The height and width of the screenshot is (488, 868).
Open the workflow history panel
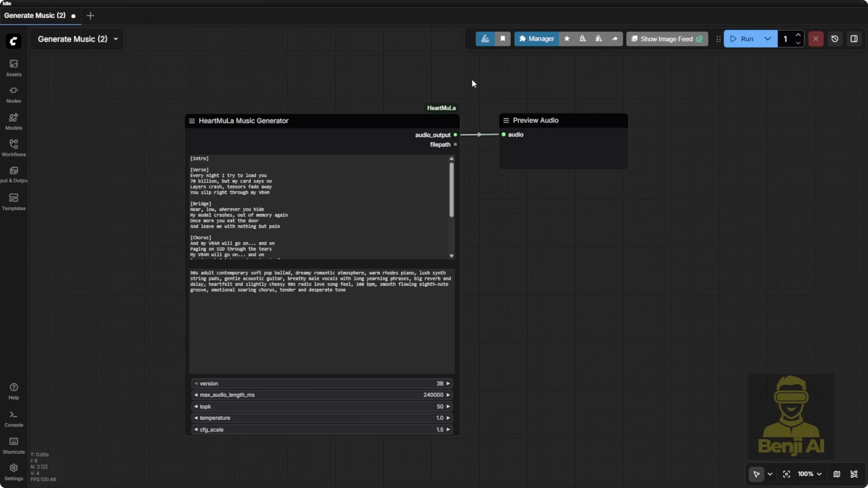coord(835,39)
